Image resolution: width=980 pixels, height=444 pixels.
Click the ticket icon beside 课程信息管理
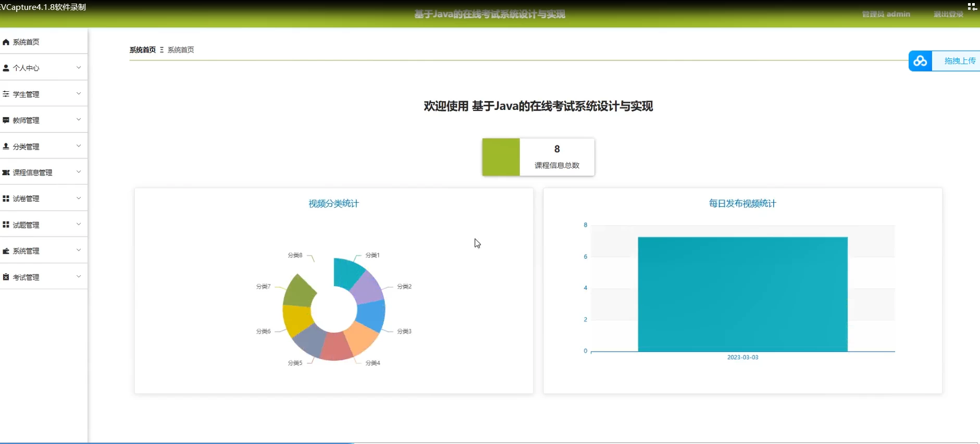(6, 172)
